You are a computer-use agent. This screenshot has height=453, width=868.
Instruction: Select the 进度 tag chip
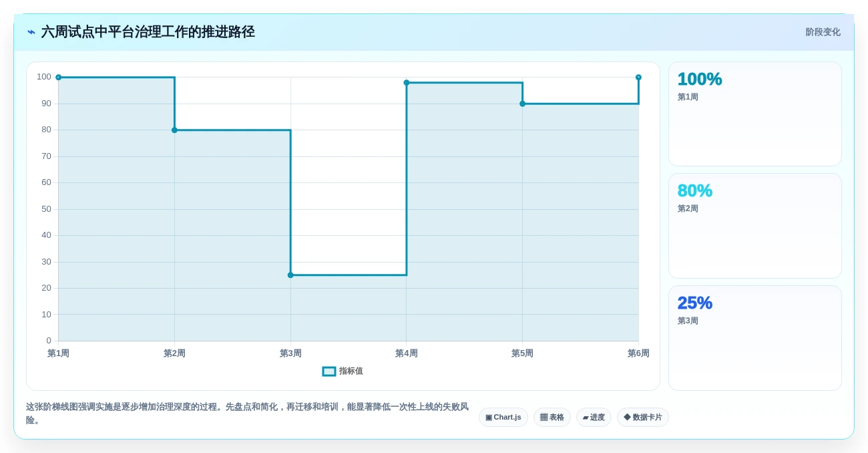point(594,418)
